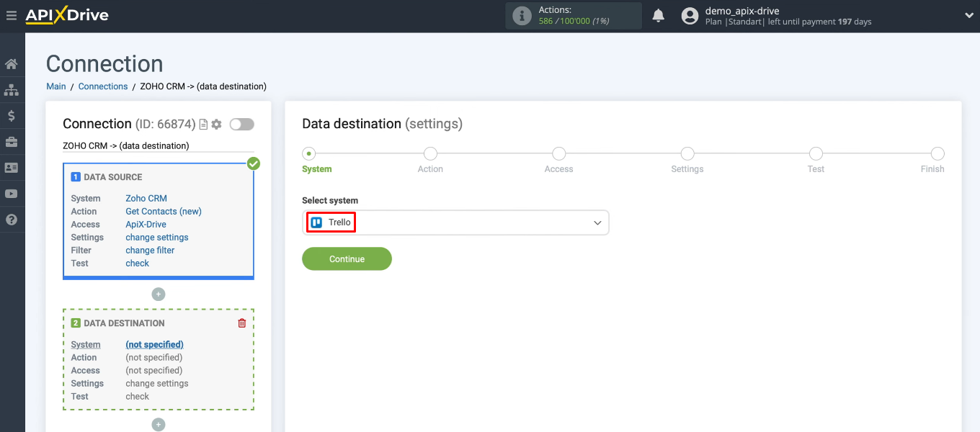Enable the connection toggle switch
This screenshot has width=980, height=432.
(x=241, y=124)
